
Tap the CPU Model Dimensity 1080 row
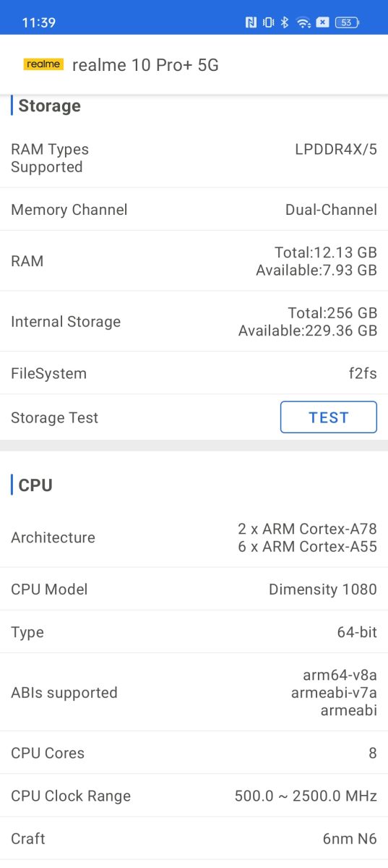click(194, 589)
